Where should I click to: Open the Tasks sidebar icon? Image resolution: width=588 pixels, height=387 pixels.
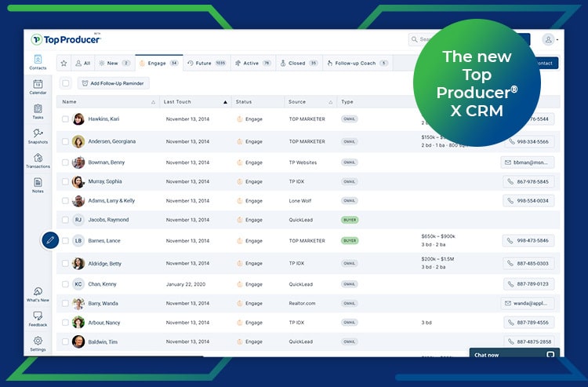click(38, 109)
